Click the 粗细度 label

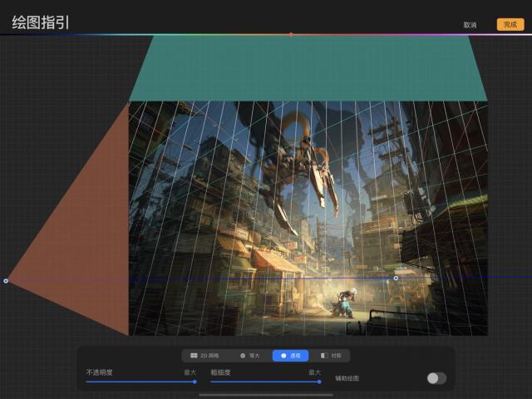point(220,372)
